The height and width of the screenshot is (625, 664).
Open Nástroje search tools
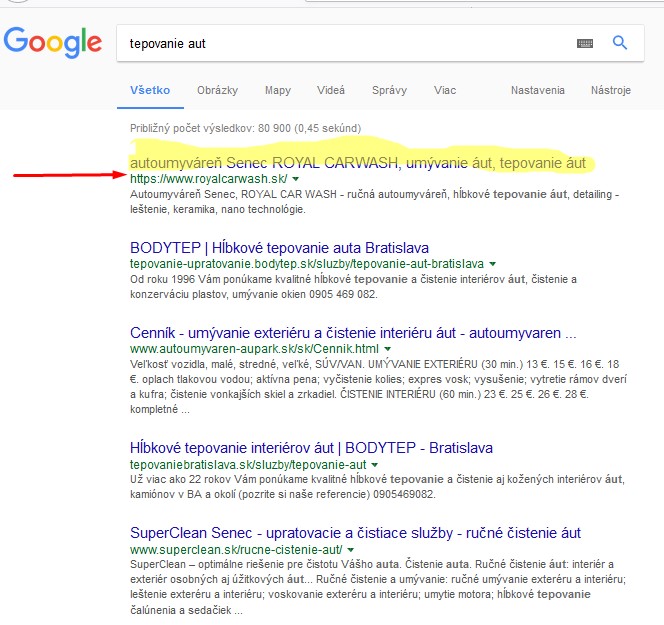tap(611, 90)
